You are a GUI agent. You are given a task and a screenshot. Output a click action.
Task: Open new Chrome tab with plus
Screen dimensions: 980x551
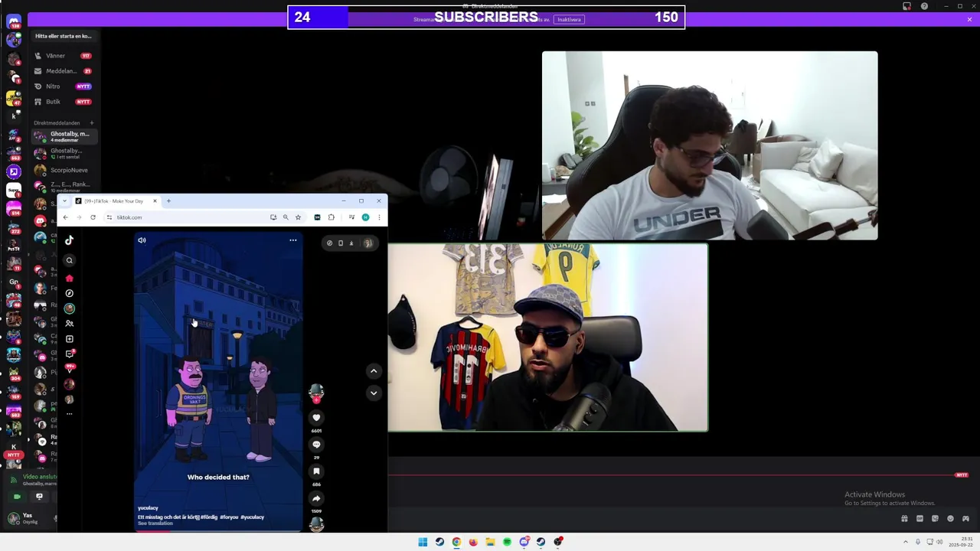(x=168, y=201)
